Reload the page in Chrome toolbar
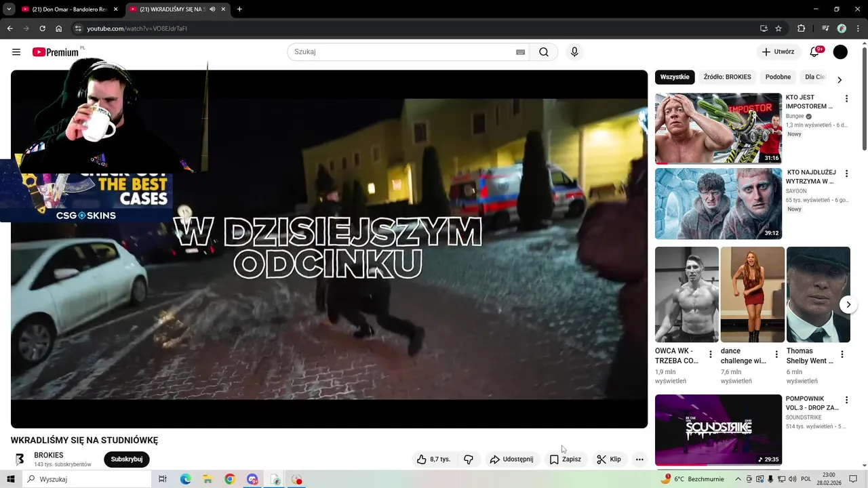This screenshot has height=488, width=868. 42,28
